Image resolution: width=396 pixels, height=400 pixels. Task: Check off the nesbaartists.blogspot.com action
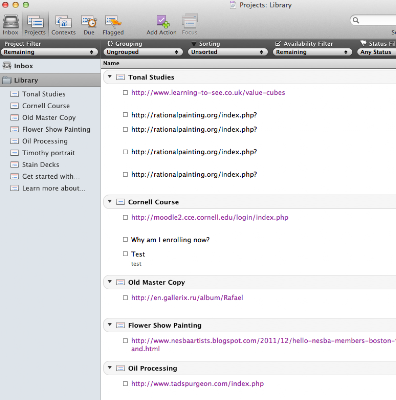coord(125,341)
